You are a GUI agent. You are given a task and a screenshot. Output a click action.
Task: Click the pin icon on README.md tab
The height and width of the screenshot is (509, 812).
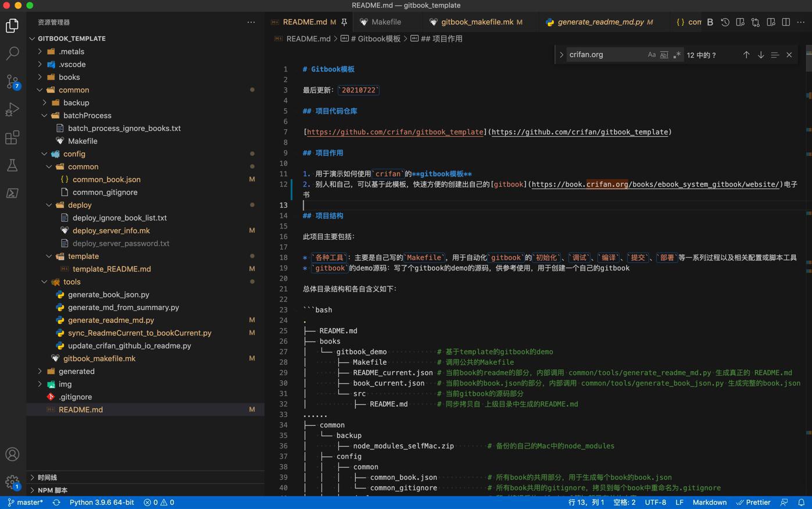(x=344, y=22)
